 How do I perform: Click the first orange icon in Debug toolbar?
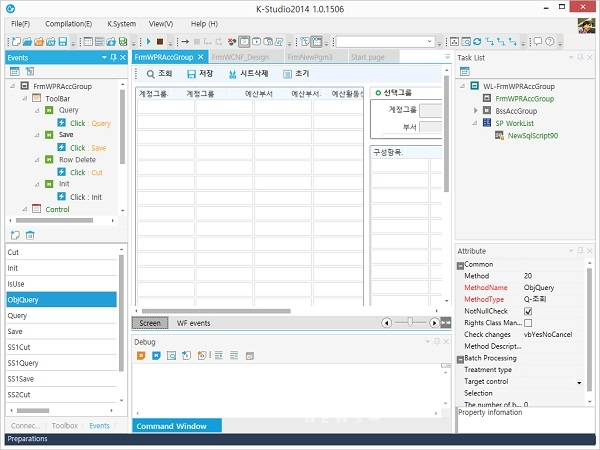pyautogui.click(x=140, y=356)
